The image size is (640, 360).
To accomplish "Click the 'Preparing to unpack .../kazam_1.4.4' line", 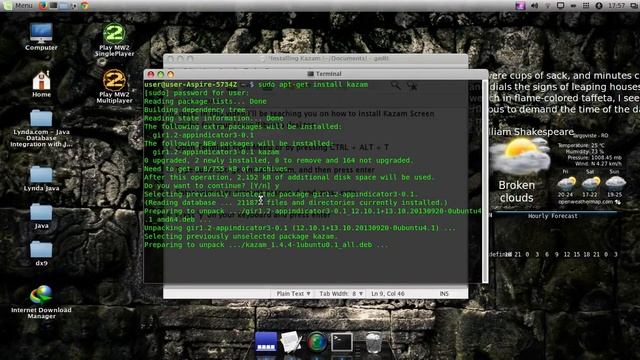I will (266, 245).
